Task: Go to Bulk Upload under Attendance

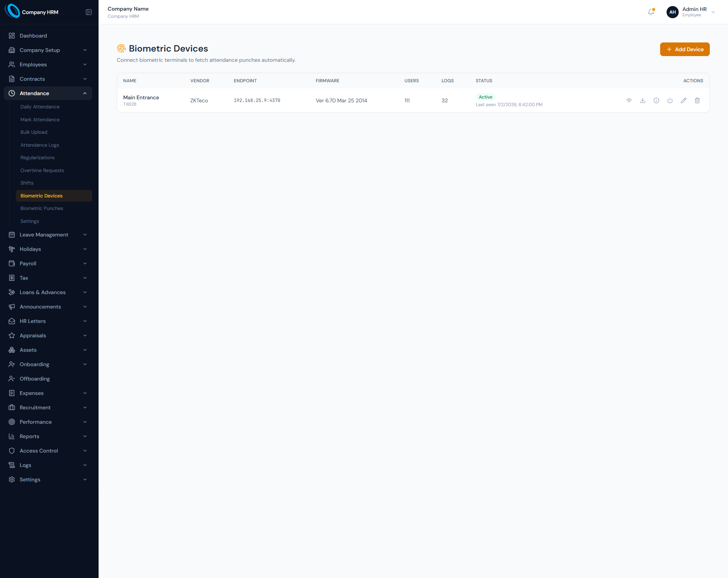Action: [54, 132]
